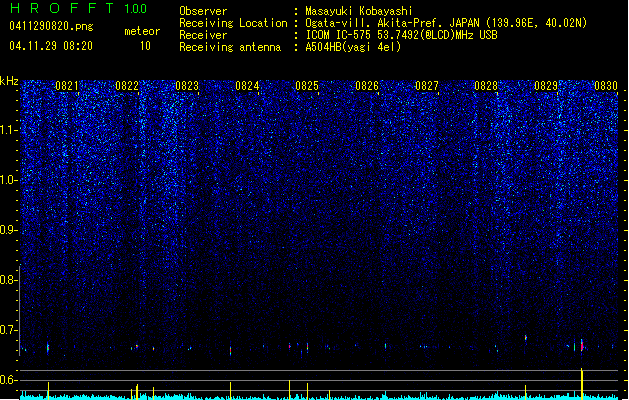Click the 0824 time marker
629x400 pixels.
click(247, 86)
